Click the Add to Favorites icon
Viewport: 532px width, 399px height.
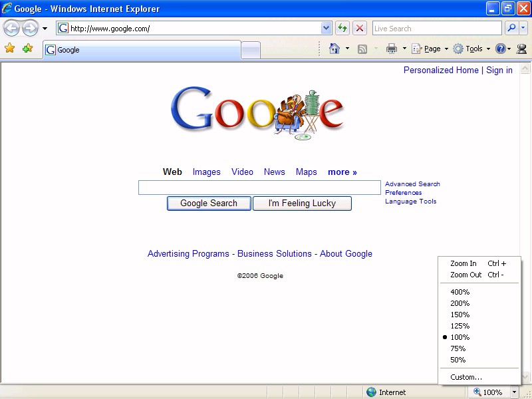[27, 48]
